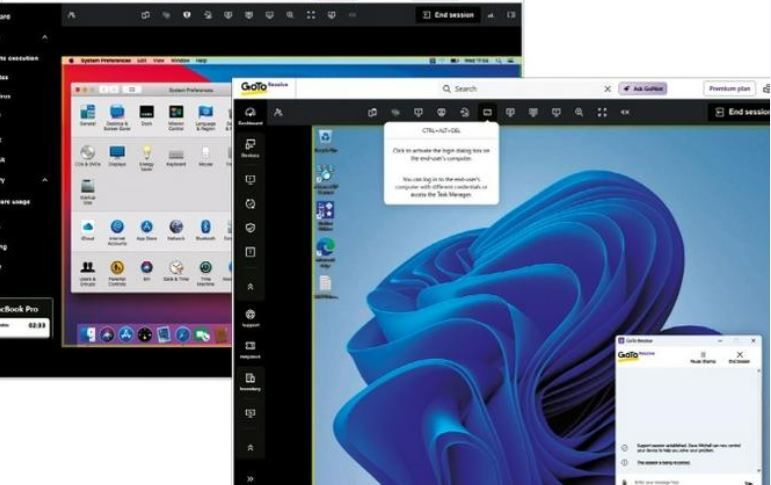Click the Search field in GoTo Resolve
The height and width of the screenshot is (485, 771).
521,89
